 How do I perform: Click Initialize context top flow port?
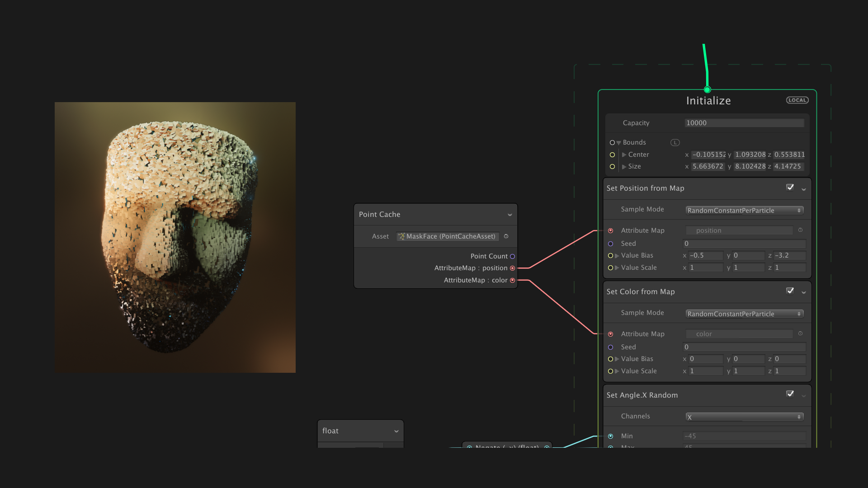(707, 90)
